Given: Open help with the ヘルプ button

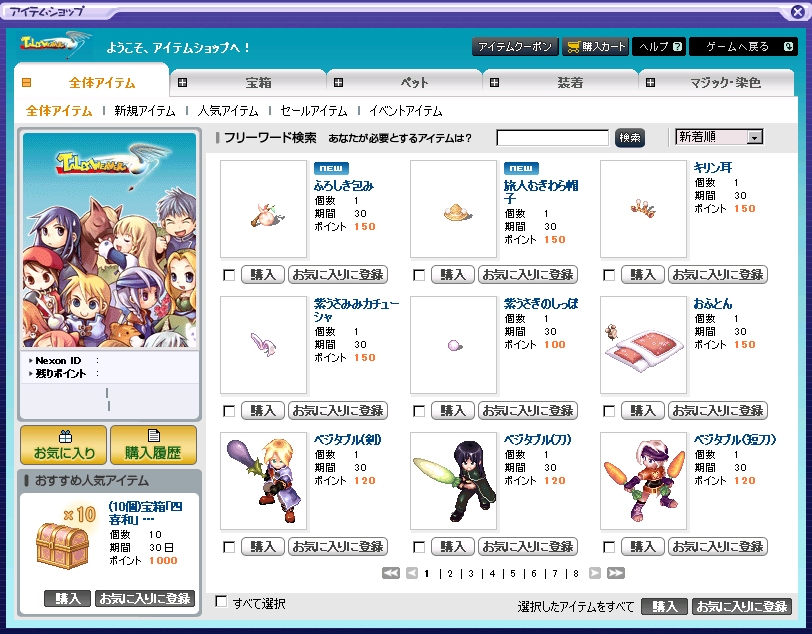Looking at the screenshot, I should pos(660,47).
